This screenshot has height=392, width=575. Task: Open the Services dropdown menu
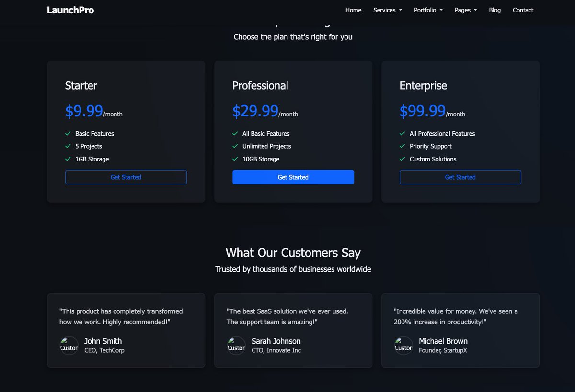(387, 10)
